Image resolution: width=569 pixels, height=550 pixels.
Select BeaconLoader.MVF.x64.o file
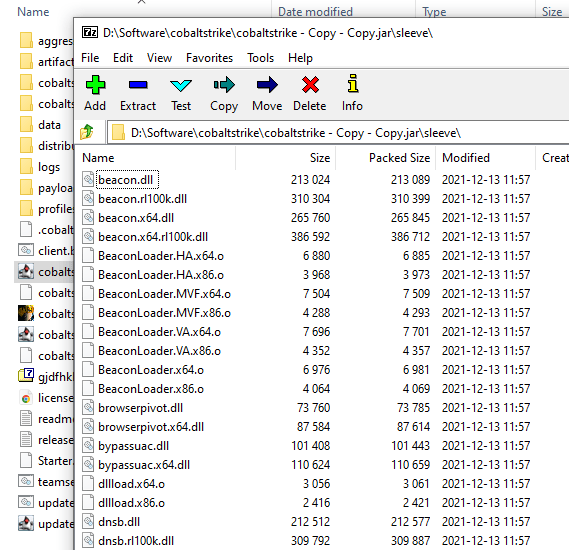pyautogui.click(x=164, y=294)
